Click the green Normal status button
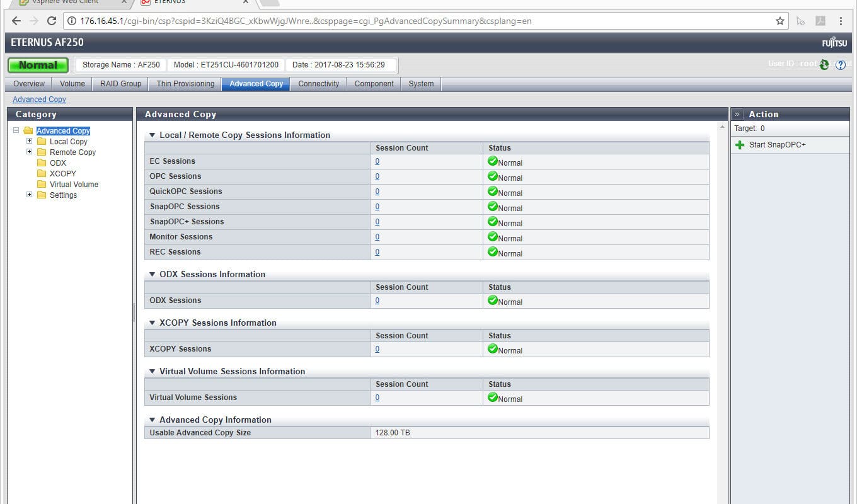The image size is (857, 504). coord(38,65)
